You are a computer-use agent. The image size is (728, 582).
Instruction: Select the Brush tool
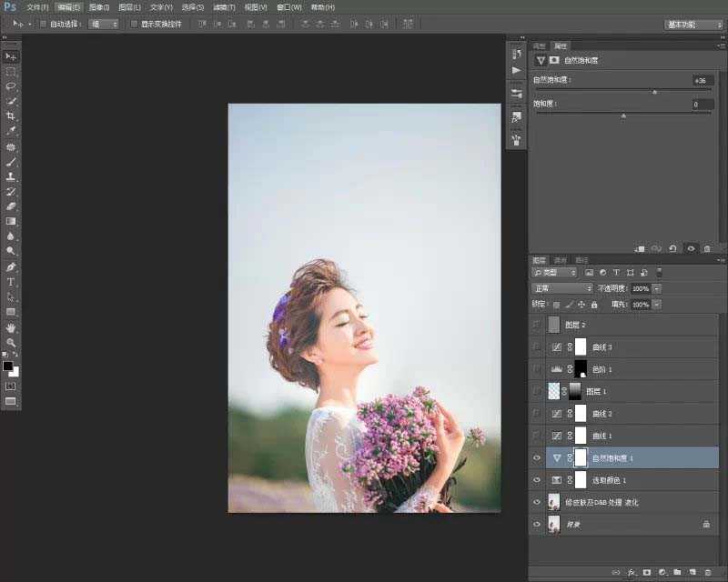(11, 162)
